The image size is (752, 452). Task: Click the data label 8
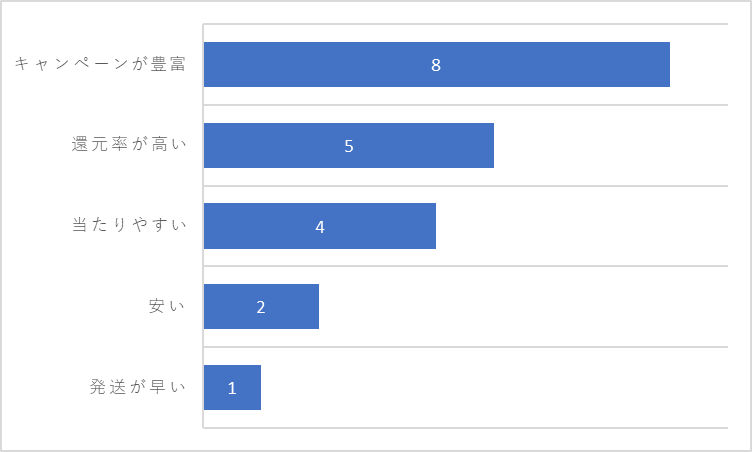436,65
